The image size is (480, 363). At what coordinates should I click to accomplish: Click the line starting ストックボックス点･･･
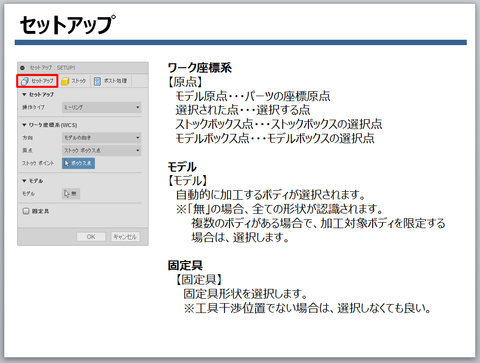click(279, 124)
